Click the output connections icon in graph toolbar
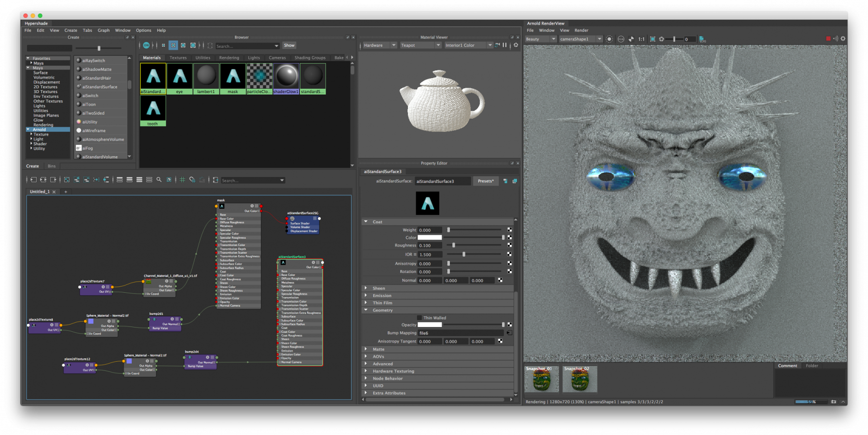 tap(53, 180)
